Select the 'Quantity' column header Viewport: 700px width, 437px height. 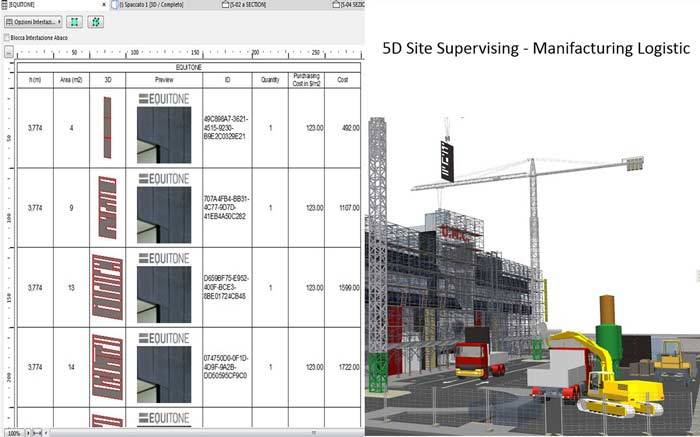[270, 80]
